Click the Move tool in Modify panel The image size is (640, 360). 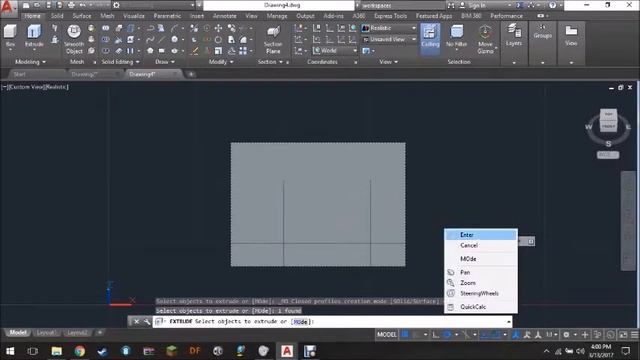pyautogui.click(x=218, y=28)
